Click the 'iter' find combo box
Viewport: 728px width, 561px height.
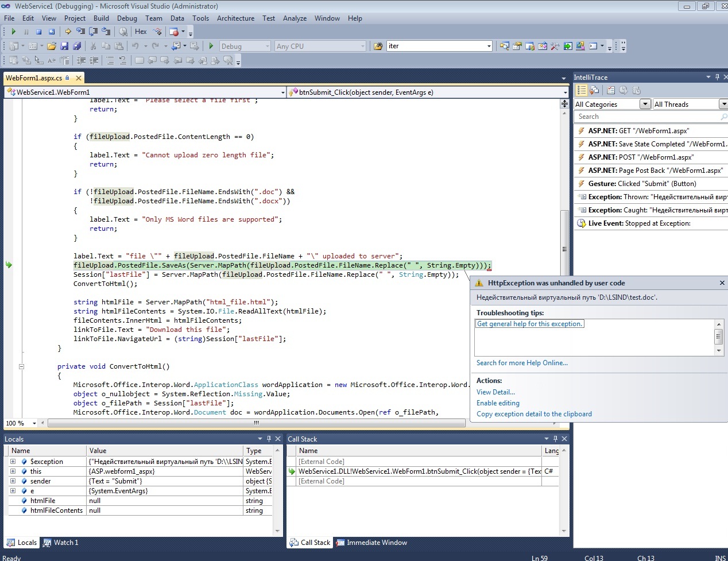point(440,46)
